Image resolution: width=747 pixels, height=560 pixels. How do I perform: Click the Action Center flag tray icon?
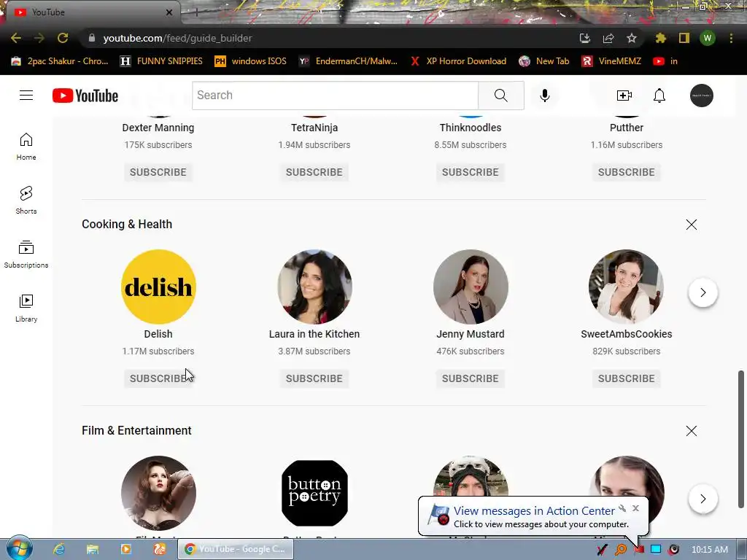tap(638, 550)
